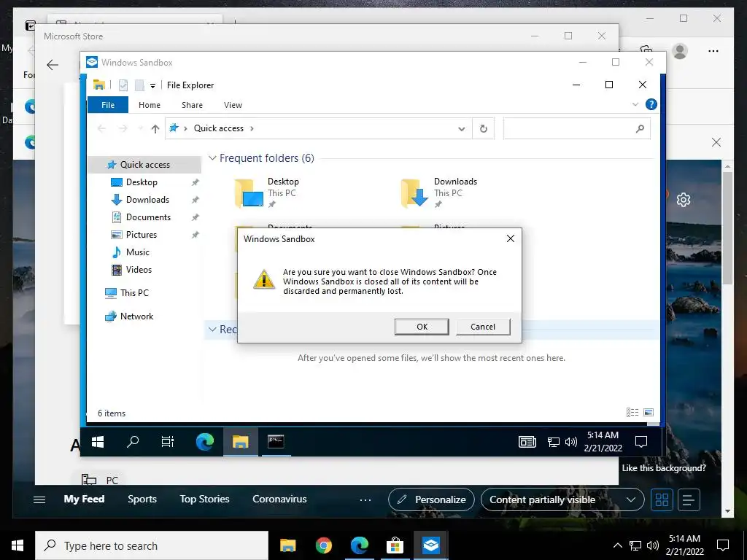Select Quick access in navigation pane
Viewport: 747px width, 560px height.
(145, 165)
